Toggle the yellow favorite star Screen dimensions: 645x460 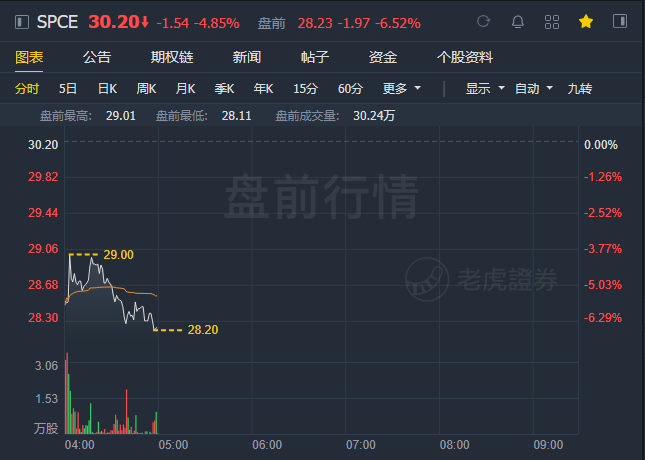586,21
